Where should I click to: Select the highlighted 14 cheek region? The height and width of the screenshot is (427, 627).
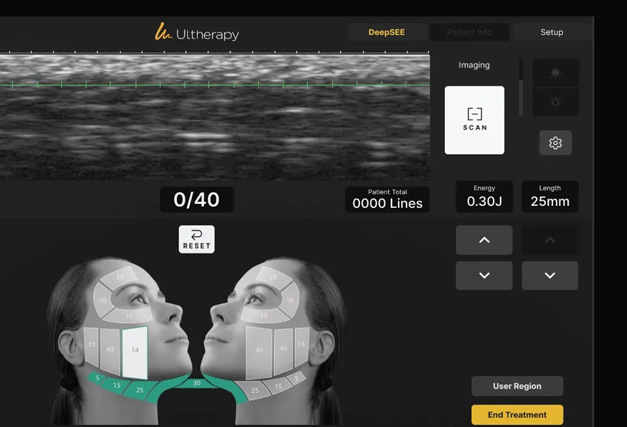(135, 352)
